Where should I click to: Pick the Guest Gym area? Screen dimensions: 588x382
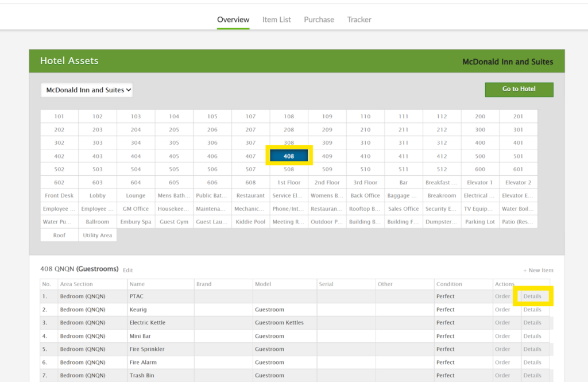pos(174,222)
